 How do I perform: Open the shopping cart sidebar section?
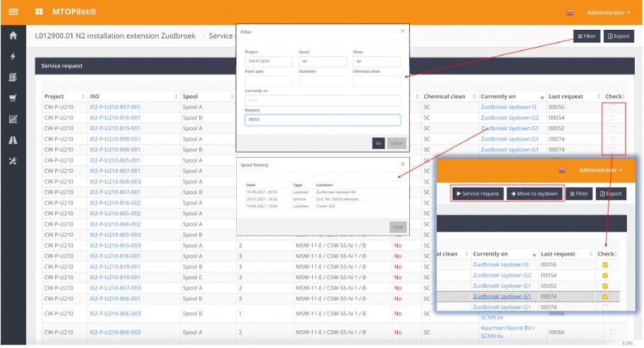[x=12, y=98]
